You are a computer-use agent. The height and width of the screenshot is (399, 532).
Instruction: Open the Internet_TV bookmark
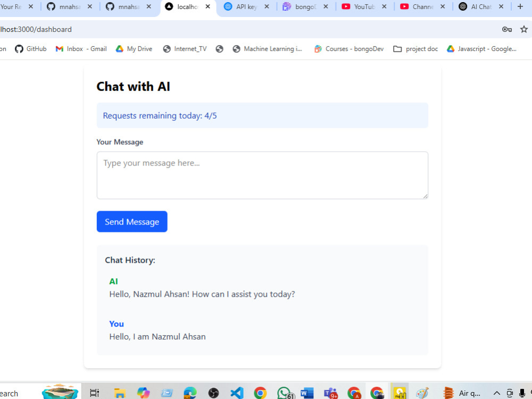[185, 49]
